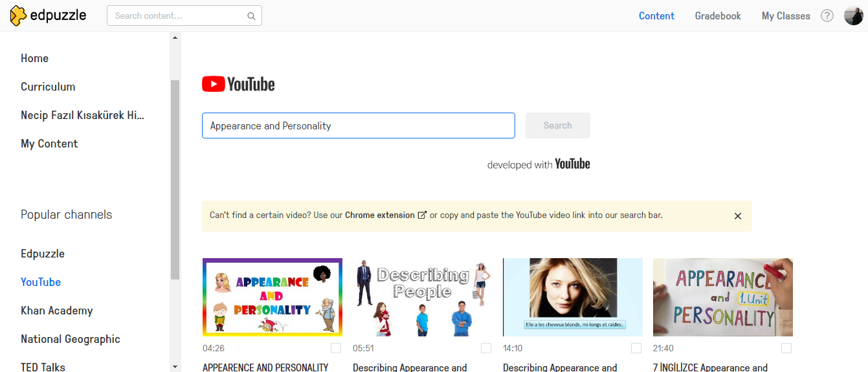
Task: Click the developed with YouTube label
Action: click(x=539, y=164)
